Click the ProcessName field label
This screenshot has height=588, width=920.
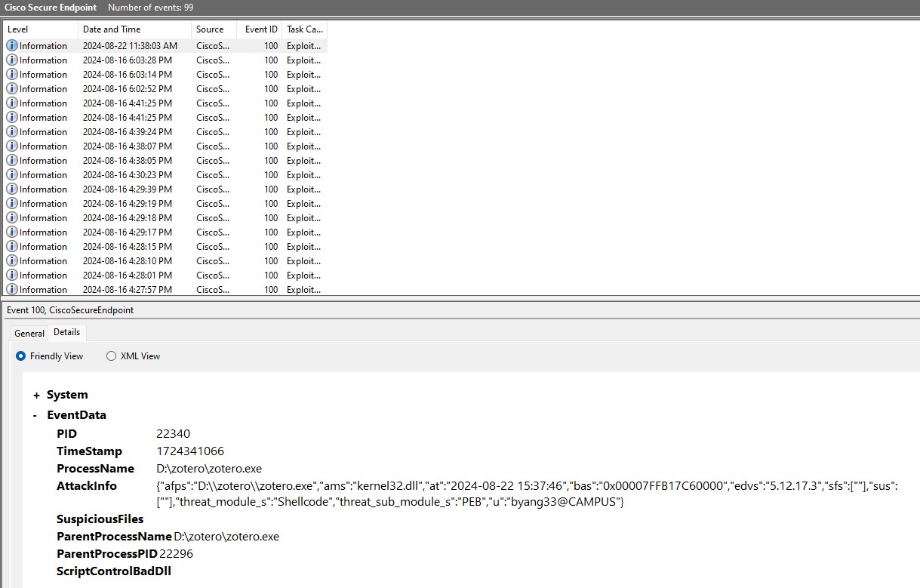point(95,469)
